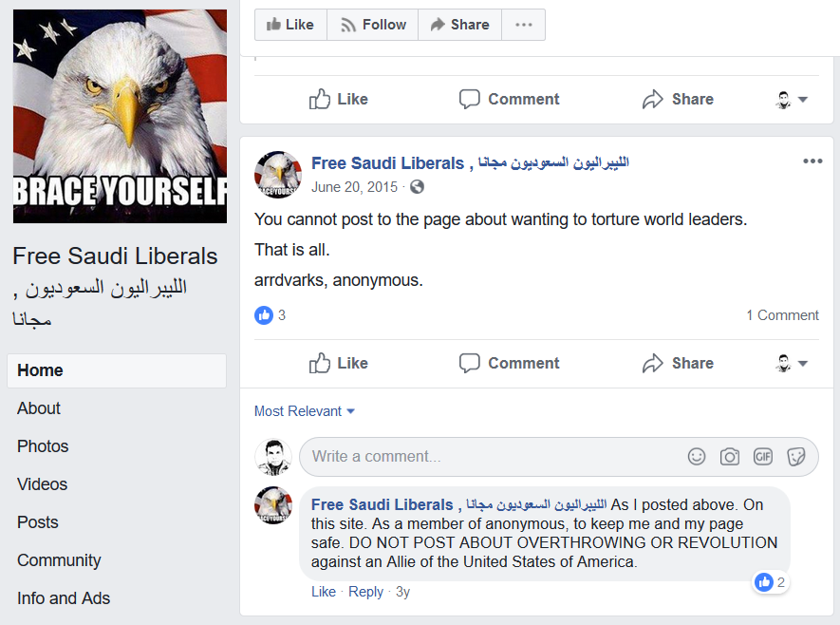This screenshot has width=840, height=625.
Task: Open the 1 Comment link
Action: click(782, 315)
